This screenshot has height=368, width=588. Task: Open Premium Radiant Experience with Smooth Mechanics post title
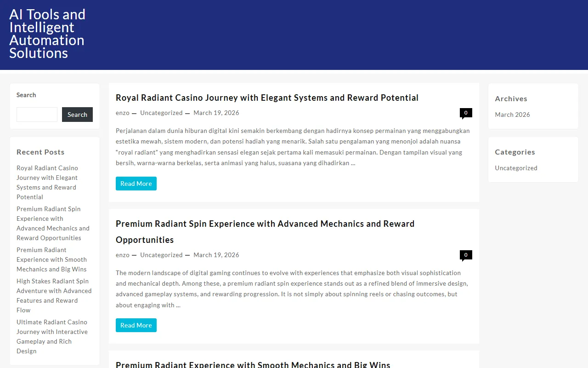coord(253,365)
